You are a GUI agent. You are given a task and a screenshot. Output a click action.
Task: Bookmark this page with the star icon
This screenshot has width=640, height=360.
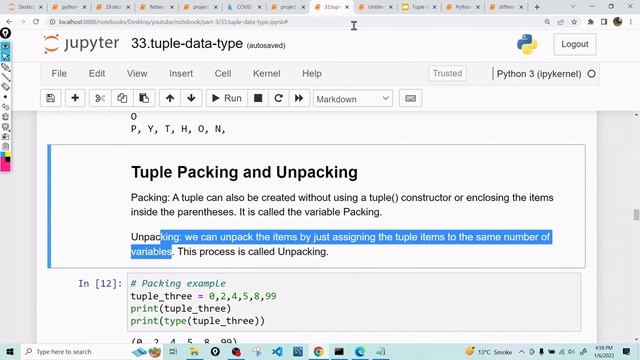[574, 22]
